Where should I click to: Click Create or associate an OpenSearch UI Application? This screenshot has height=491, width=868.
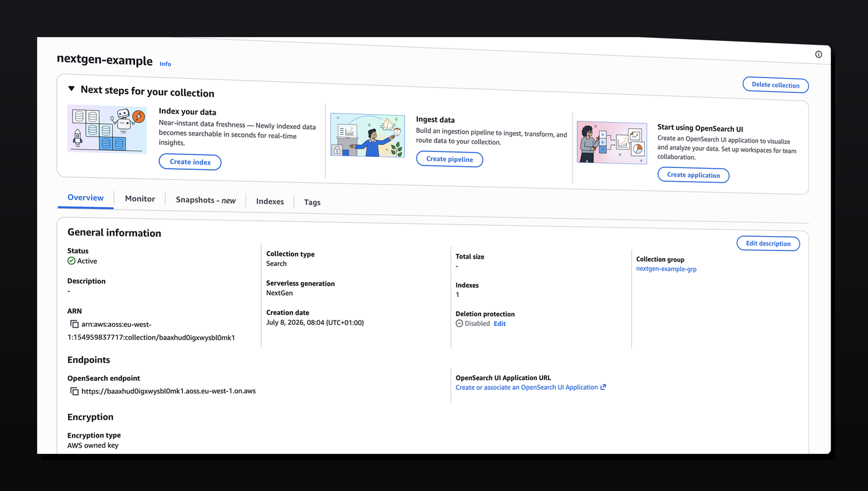pos(527,387)
